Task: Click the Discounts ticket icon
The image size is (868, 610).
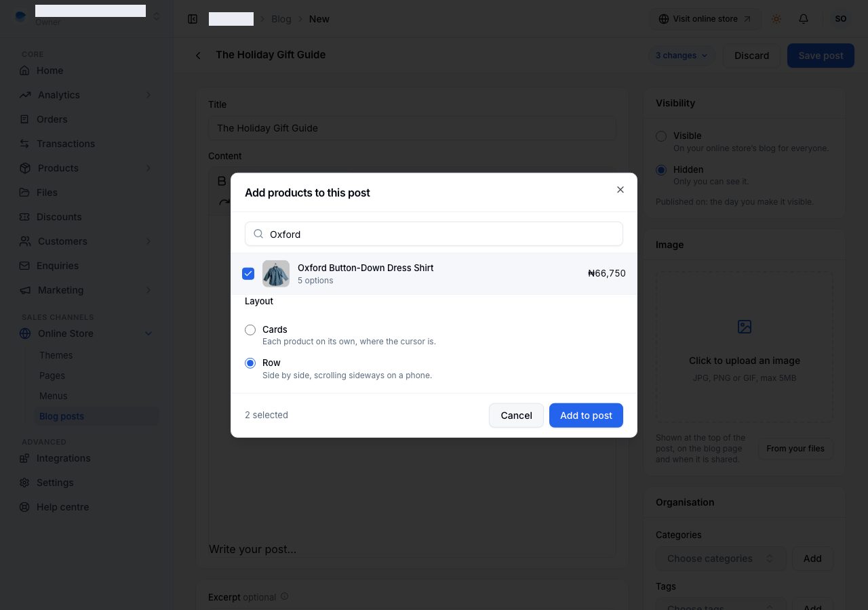Action: [x=25, y=217]
